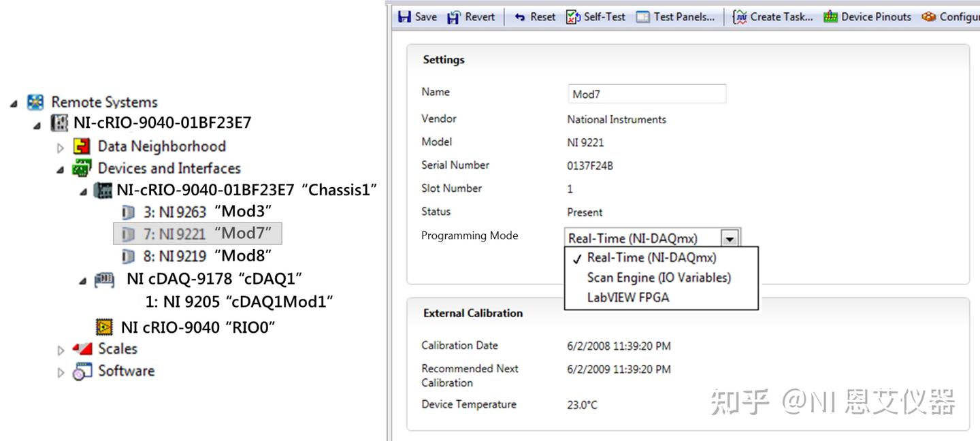Expand the Scales tree node

pos(61,350)
